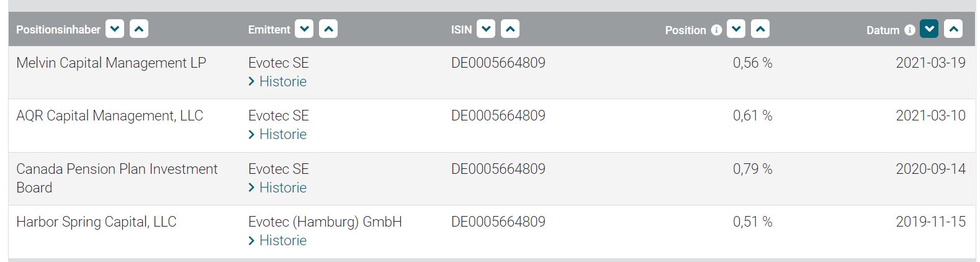Sort Position column ascending

click(x=760, y=29)
